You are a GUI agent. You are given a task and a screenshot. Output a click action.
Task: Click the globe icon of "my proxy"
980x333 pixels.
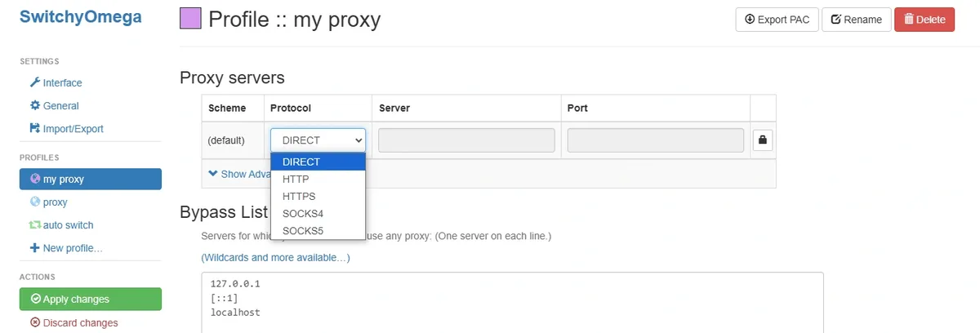tap(35, 179)
